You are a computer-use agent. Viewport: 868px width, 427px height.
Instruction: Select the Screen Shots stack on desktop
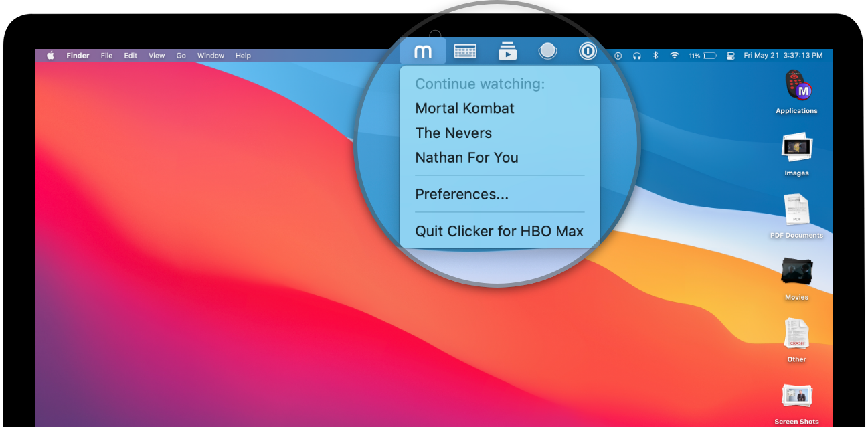[x=796, y=404]
